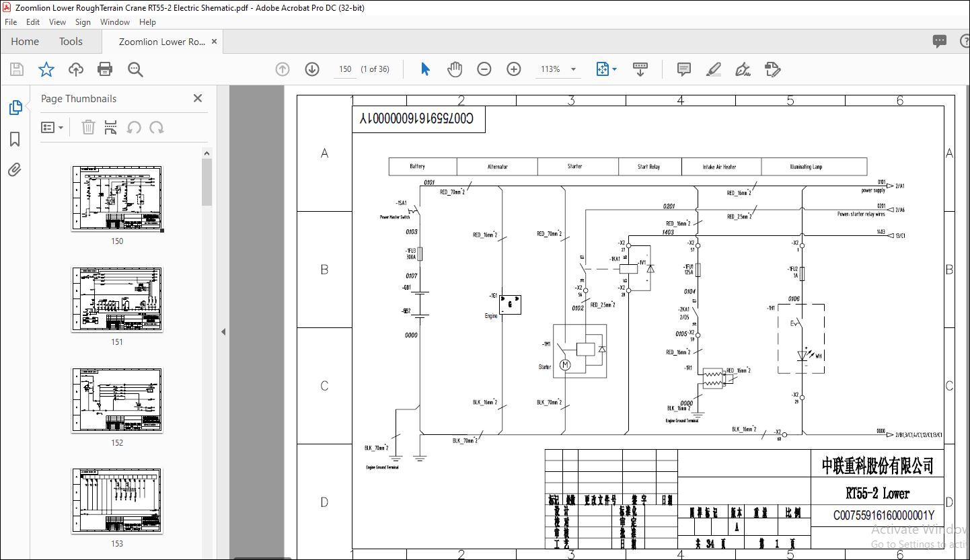Screen dimensions: 970x560
Task: Open the Bookmarks side panel
Action: [x=15, y=139]
